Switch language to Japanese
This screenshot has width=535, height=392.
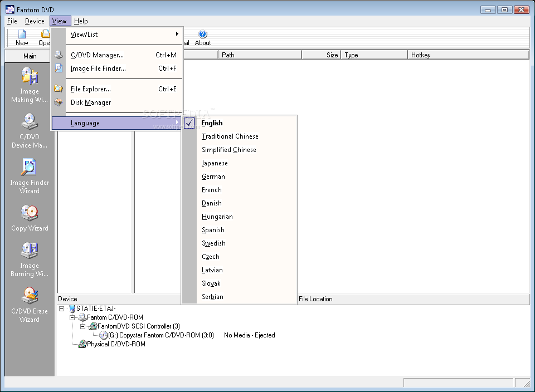239,163
